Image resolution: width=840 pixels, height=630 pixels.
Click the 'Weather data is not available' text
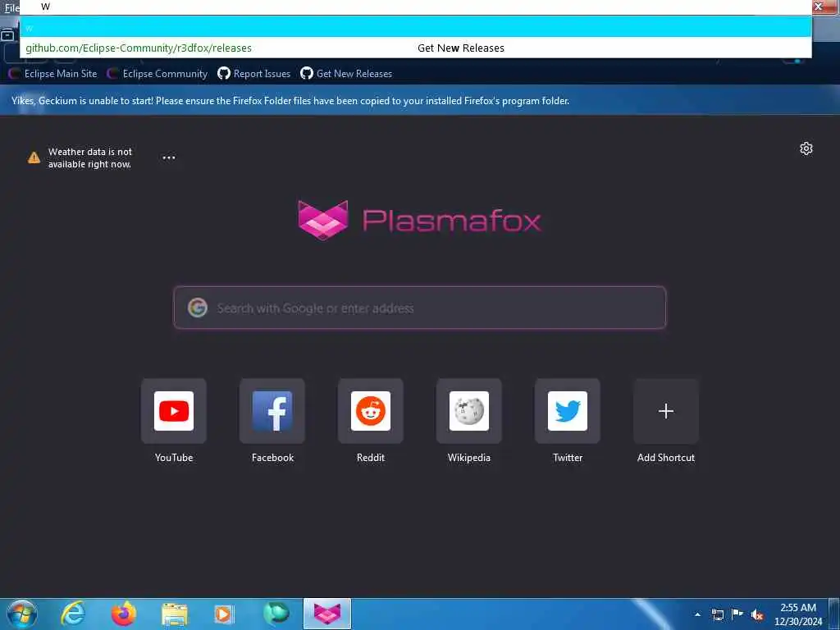[89, 158]
